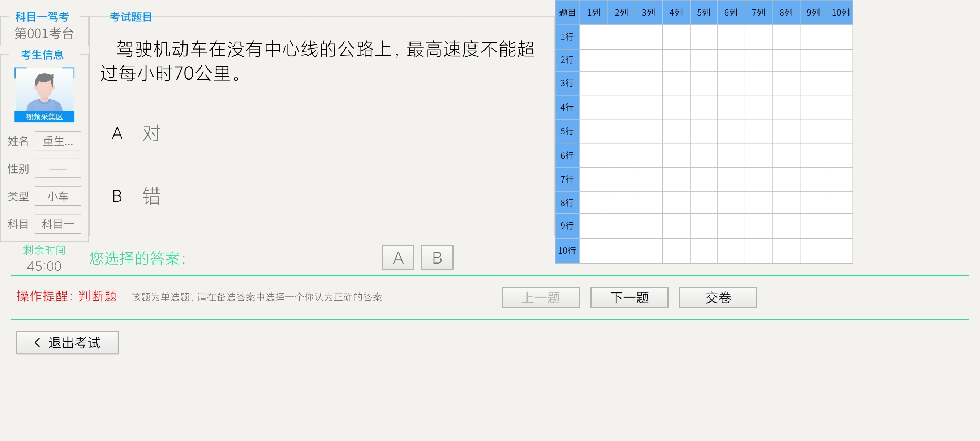Click the 6行 row header
Image resolution: width=980 pixels, height=441 pixels.
[x=567, y=156]
